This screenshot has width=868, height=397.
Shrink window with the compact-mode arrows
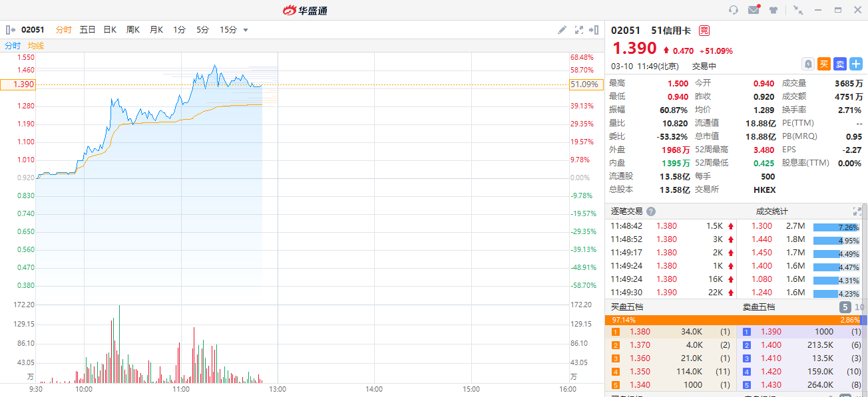798,10
